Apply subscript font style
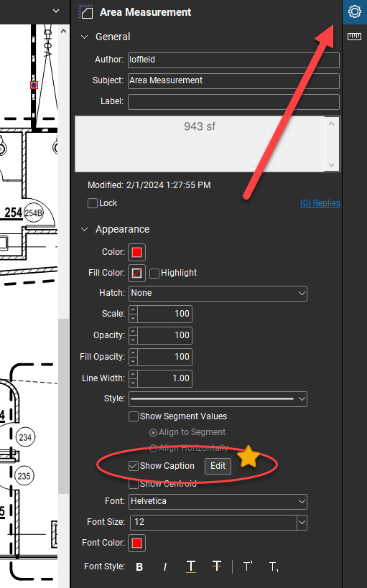Viewport: 367px width, 588px height. [x=274, y=566]
